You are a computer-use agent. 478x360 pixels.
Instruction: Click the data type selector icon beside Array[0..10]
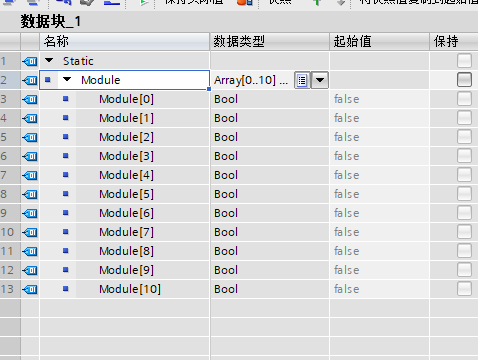coord(302,80)
